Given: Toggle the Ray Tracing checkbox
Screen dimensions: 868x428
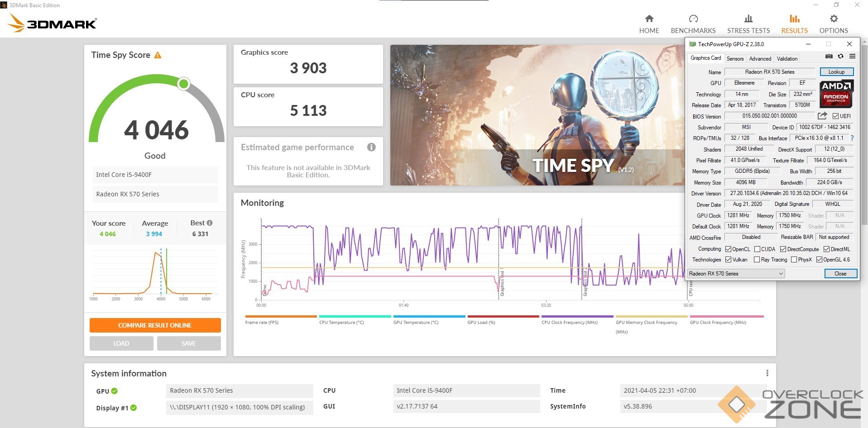Looking at the screenshot, I should (757, 260).
